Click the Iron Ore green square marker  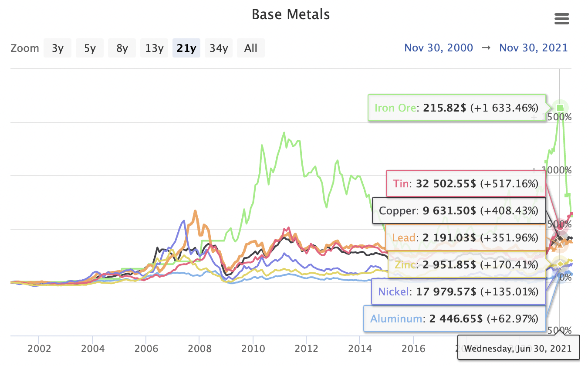coord(561,108)
